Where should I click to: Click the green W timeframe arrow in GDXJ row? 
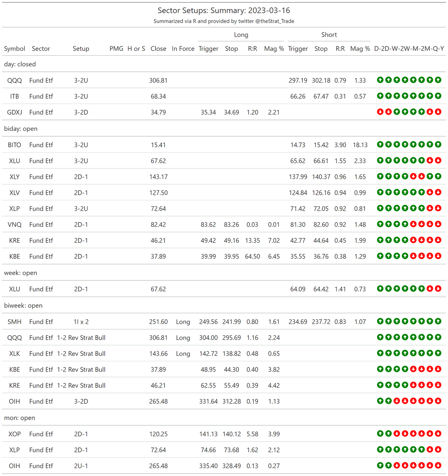pyautogui.click(x=397, y=112)
